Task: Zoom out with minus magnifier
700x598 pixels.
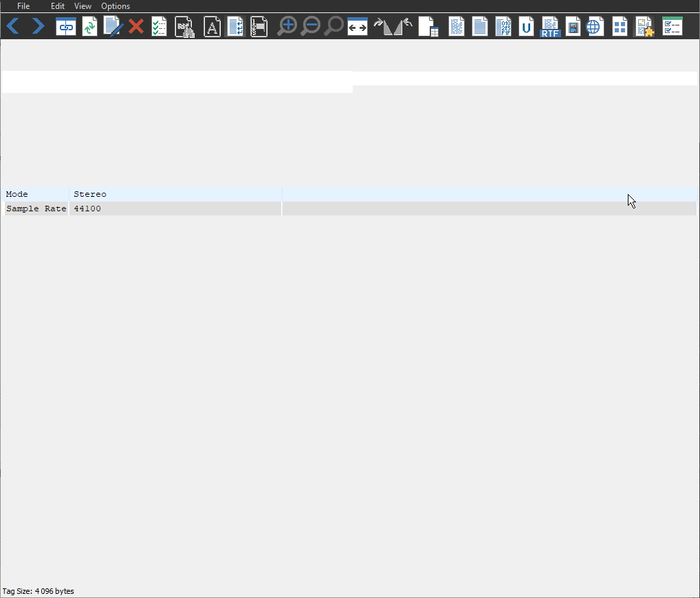Action: [x=311, y=26]
